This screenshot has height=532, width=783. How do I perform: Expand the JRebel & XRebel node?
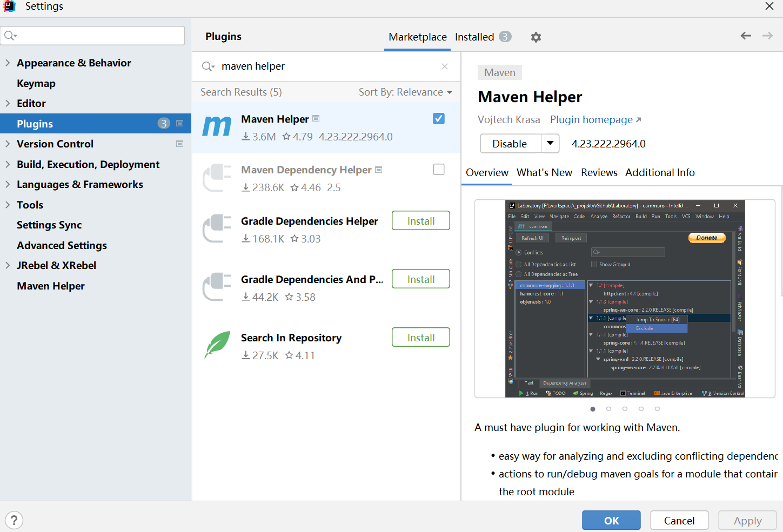tap(8, 265)
